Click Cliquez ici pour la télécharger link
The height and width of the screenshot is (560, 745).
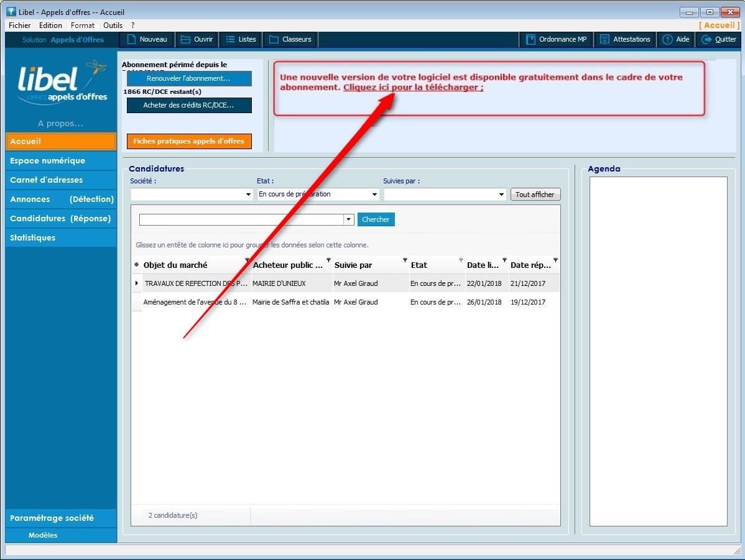(x=414, y=88)
